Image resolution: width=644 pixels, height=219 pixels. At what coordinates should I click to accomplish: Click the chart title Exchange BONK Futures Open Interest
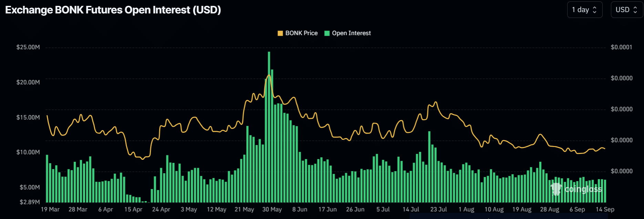click(113, 10)
